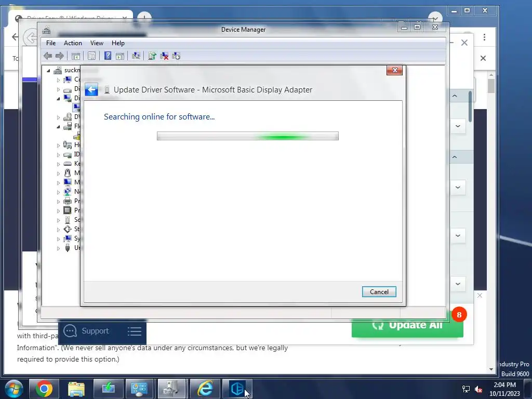Viewport: 532px width, 399px height.
Task: Open Internet Explorer from the taskbar
Action: click(205, 389)
